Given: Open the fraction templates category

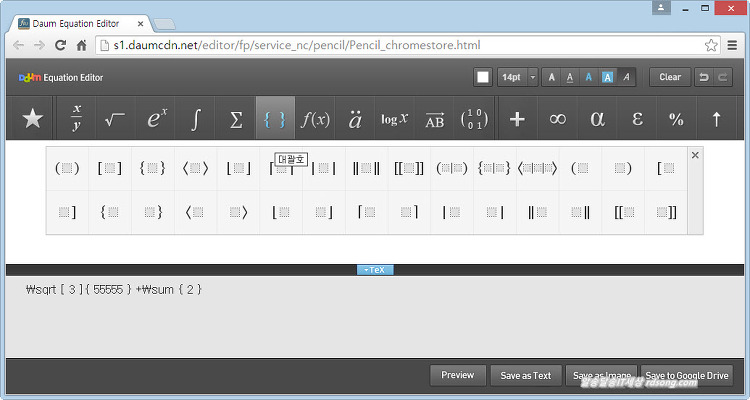Looking at the screenshot, I should [x=76, y=119].
